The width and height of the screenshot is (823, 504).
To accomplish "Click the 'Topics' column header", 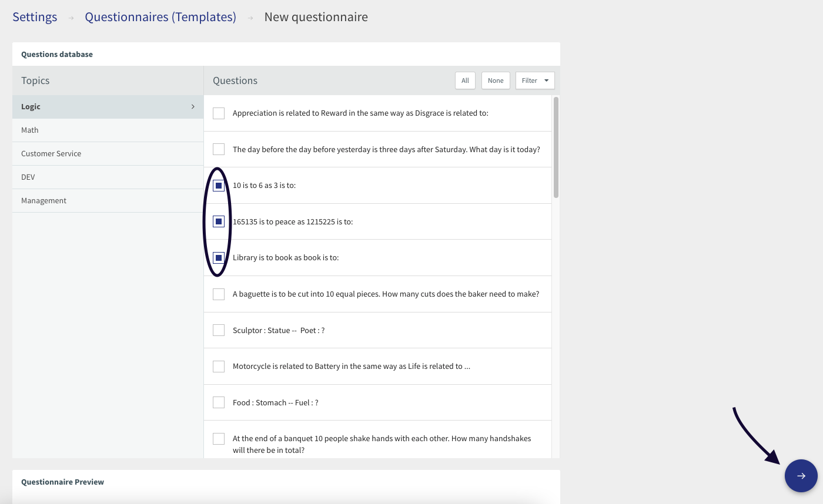I will (35, 80).
